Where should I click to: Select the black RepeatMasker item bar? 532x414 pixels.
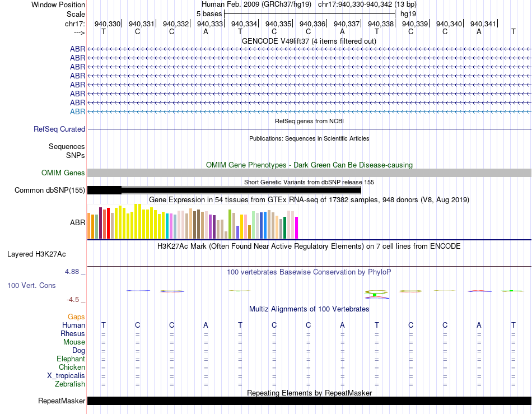click(309, 401)
